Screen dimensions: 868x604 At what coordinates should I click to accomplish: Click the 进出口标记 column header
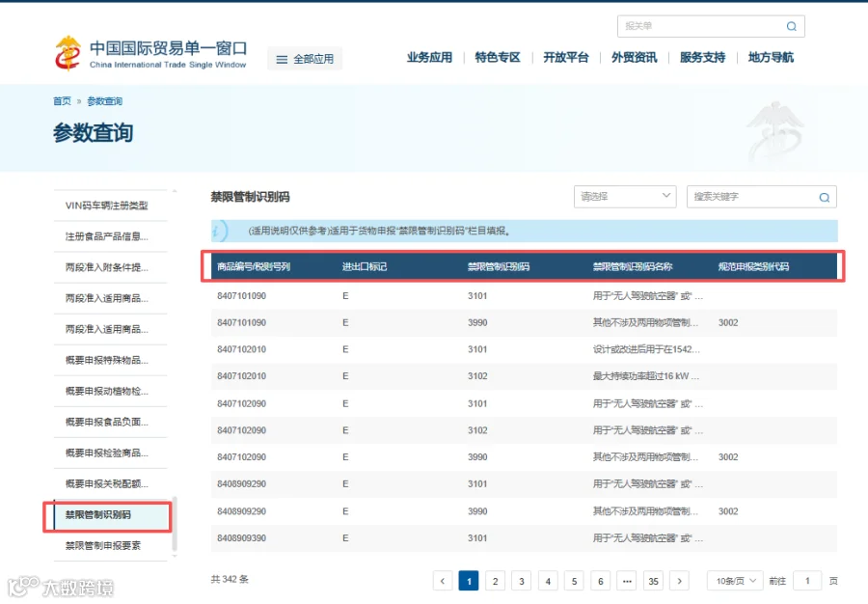coord(365,266)
